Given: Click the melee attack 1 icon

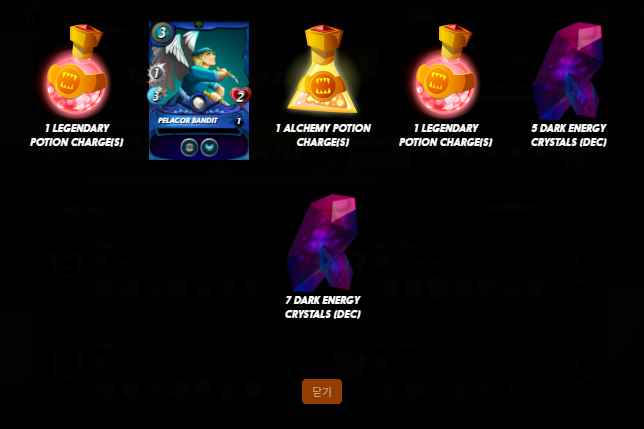Looking at the screenshot, I should pos(156,73).
